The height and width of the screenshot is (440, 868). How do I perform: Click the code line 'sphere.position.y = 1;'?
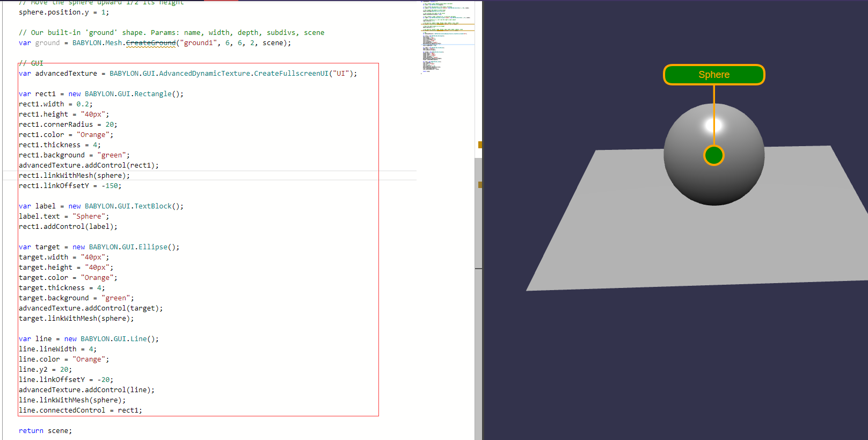coord(64,12)
